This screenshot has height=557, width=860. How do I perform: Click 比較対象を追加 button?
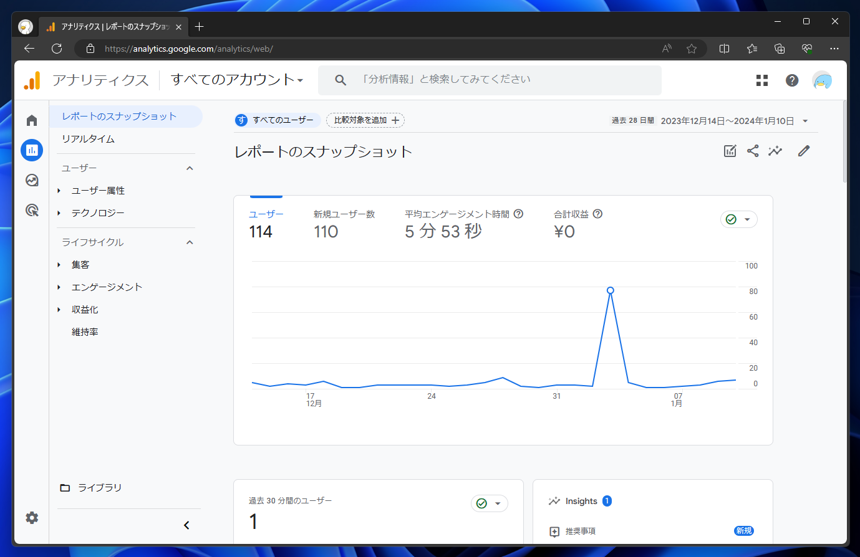(x=365, y=120)
